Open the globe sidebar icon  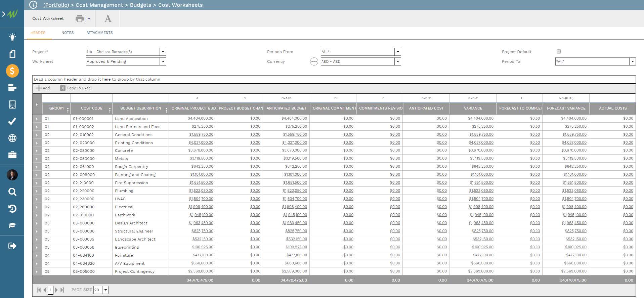(12, 138)
